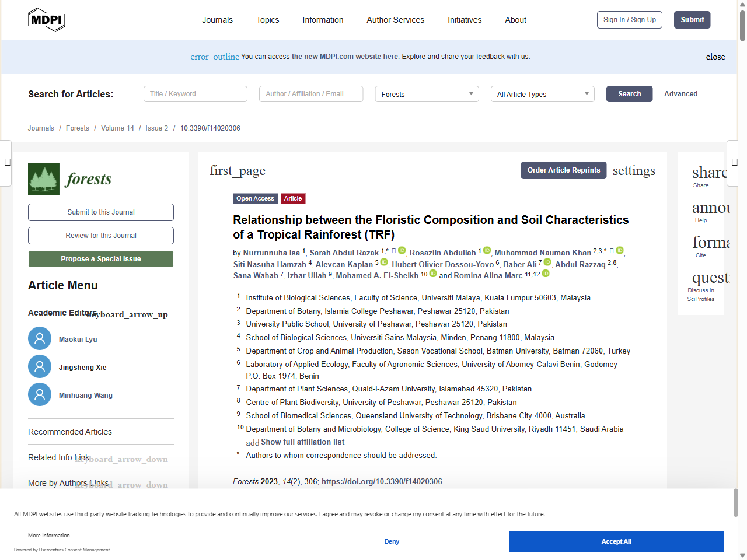The image size is (747, 560).
Task: Click the Title / Keyword search field
Action: click(x=196, y=94)
